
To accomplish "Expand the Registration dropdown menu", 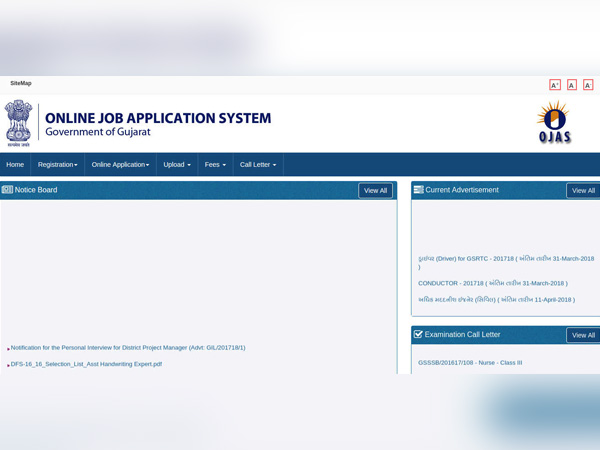I will click(x=57, y=165).
